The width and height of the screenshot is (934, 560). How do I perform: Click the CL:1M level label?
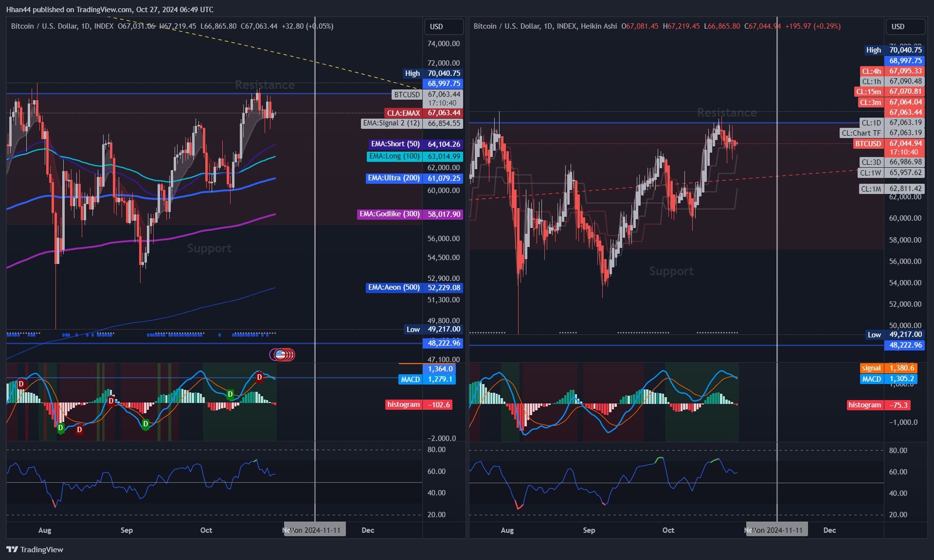891,189
